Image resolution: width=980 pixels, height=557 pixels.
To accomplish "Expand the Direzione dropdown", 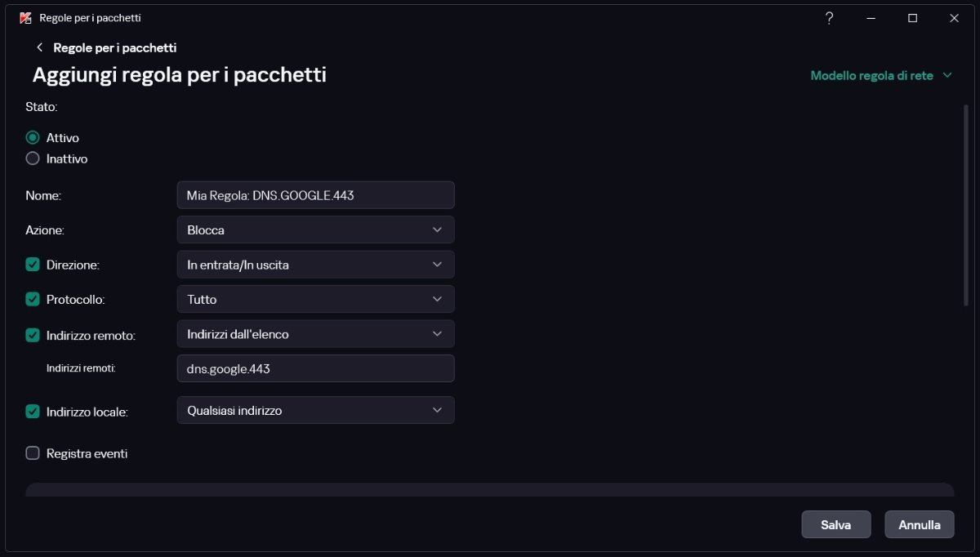I will (315, 265).
